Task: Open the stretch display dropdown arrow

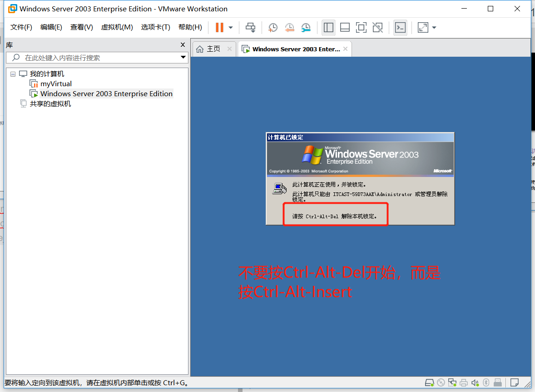Action: [x=434, y=28]
